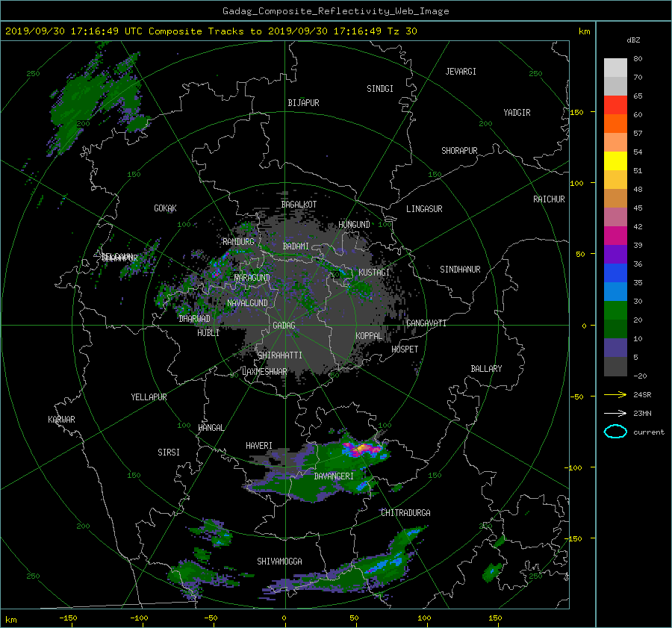Click the HUNGUND city label
The height and width of the screenshot is (628, 672).
354,225
